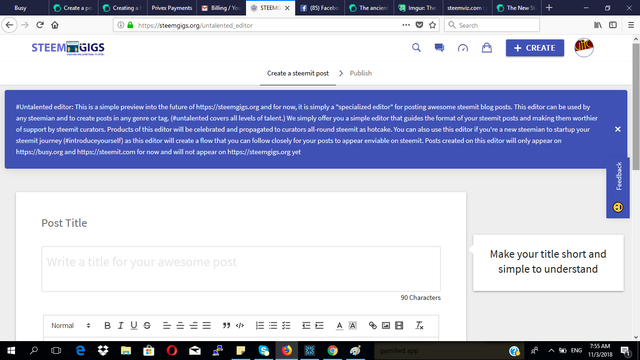Open SteemGigs site search
The width and height of the screenshot is (640, 360).
416,48
